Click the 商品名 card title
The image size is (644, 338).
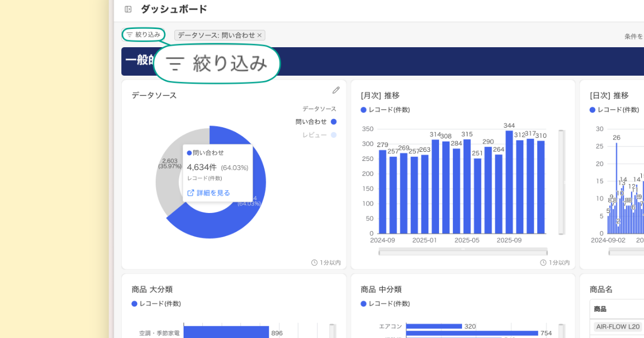(601, 290)
